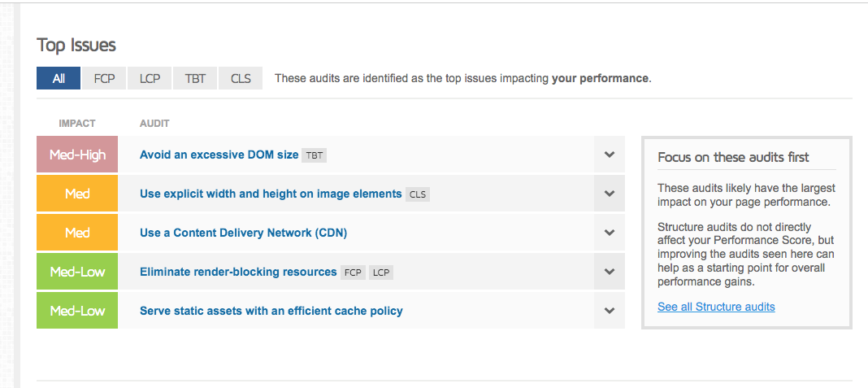Open 'Use a Content Delivery Network' audit
868x388 pixels.
[x=243, y=233]
